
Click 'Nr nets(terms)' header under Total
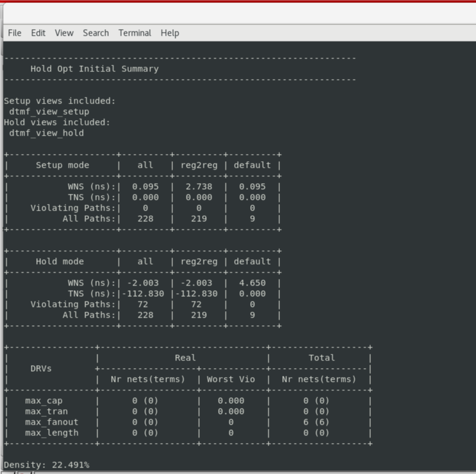coord(319,379)
